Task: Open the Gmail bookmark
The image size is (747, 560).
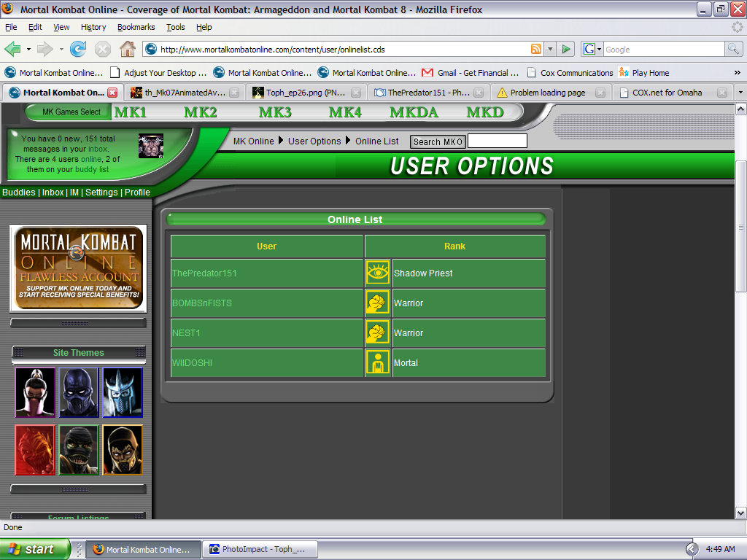Action: 471,73
